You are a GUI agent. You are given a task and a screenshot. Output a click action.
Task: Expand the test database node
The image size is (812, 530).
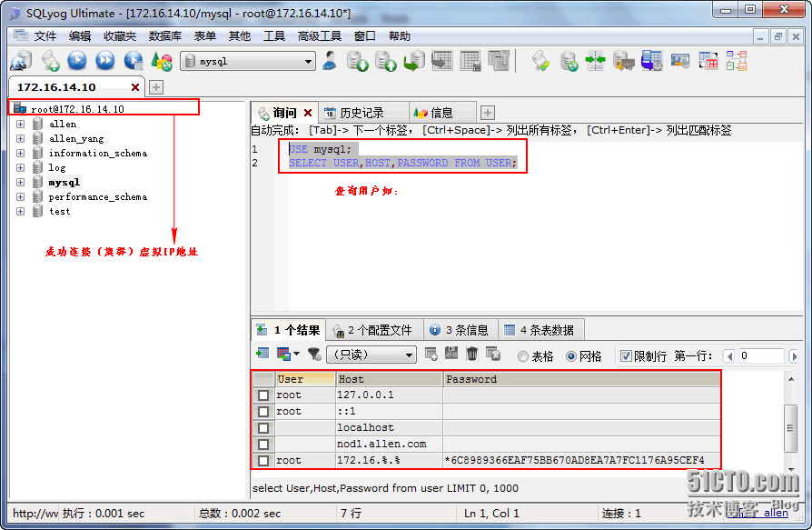[20, 211]
